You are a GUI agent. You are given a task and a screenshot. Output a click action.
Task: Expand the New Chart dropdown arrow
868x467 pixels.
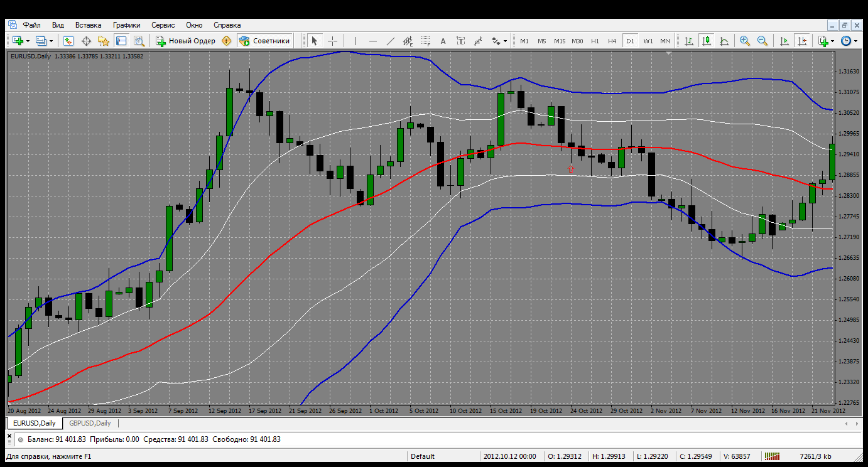click(x=28, y=41)
